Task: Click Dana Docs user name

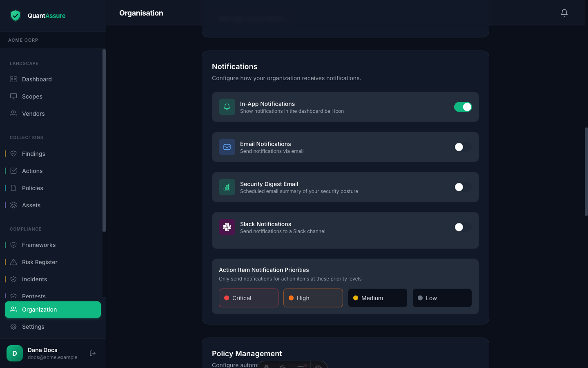Action: pyautogui.click(x=42, y=350)
